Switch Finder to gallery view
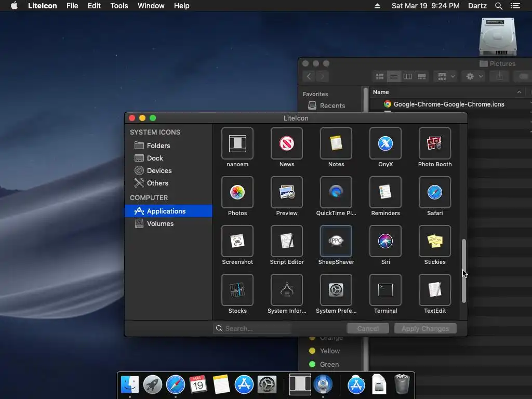 tap(422, 76)
